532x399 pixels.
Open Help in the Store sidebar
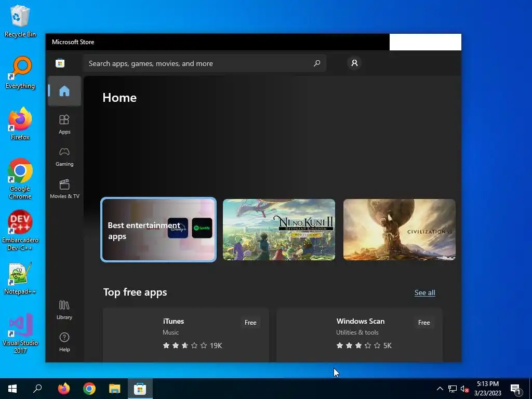tap(64, 342)
